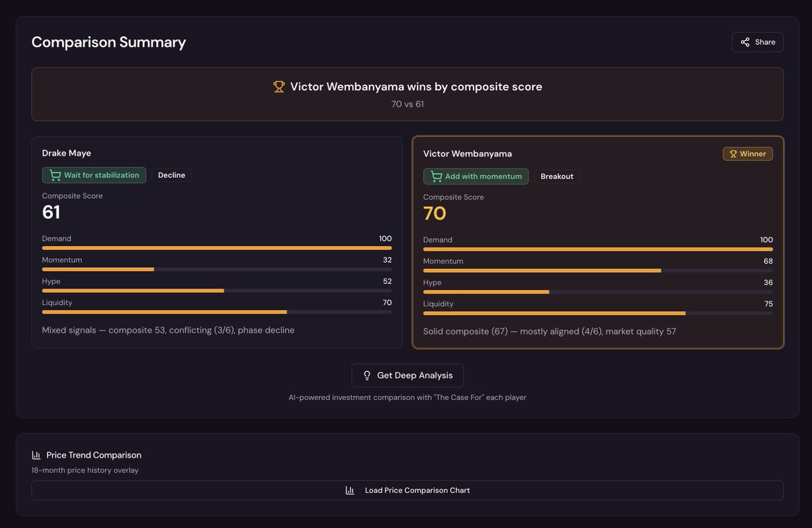Click Victor Wembanyama's Demand progress bar
The image size is (812, 528).
[x=598, y=249]
